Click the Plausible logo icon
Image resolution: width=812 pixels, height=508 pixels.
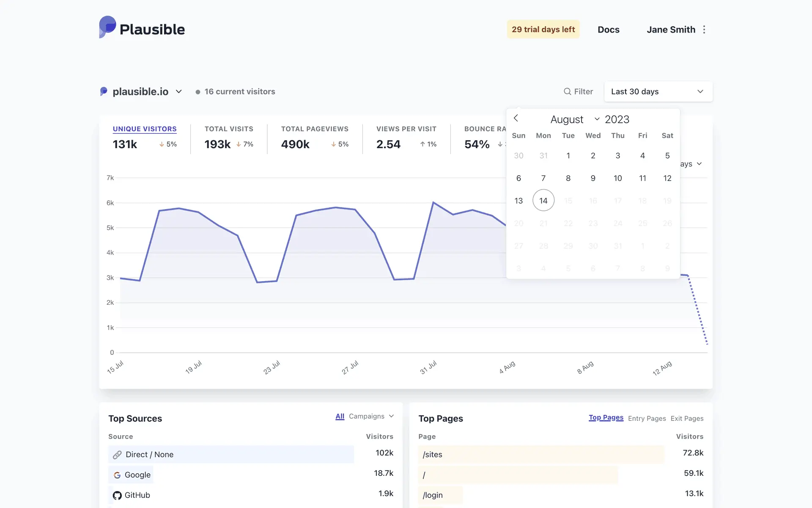coord(107,27)
